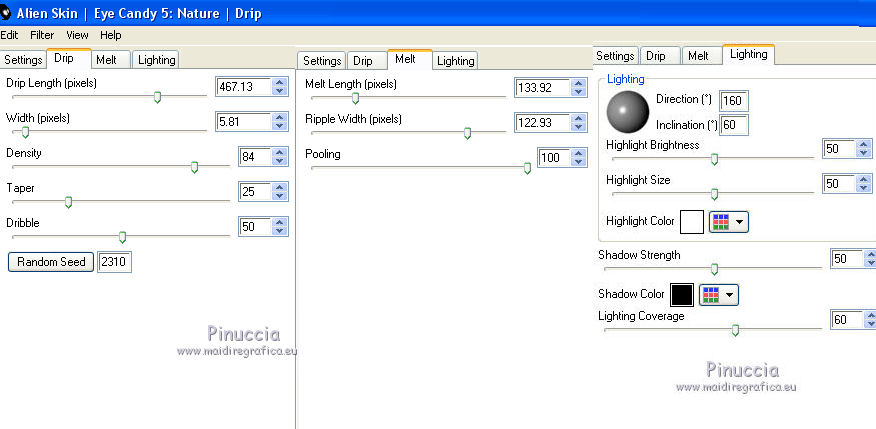876x429 pixels.
Task: Click the Width (pixels) value field
Action: click(244, 122)
